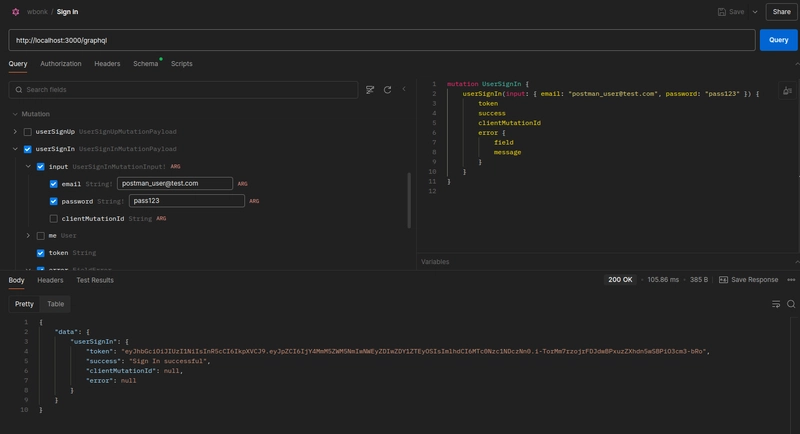Expand the Variables panel
The height and width of the screenshot is (434, 800).
tap(796, 262)
